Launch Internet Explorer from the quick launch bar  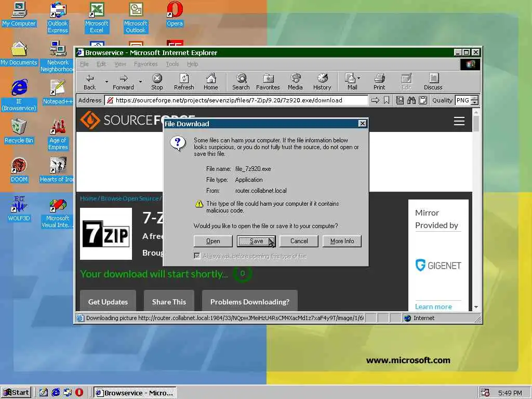click(x=56, y=393)
